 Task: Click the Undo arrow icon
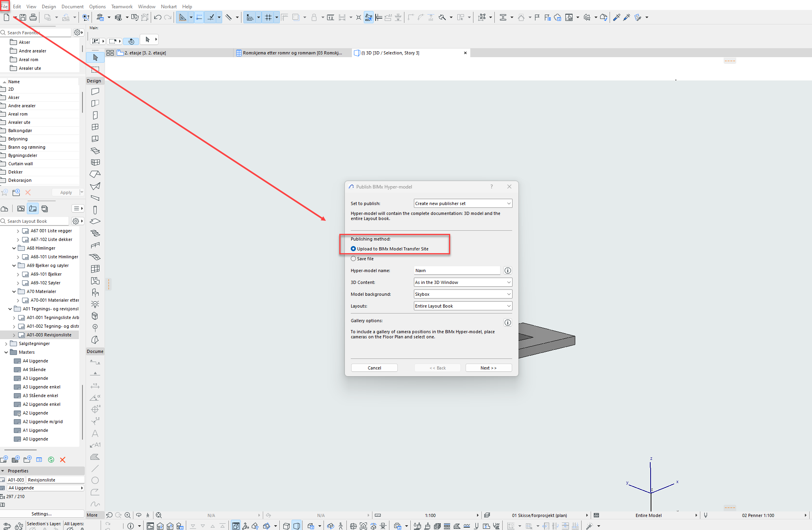click(x=157, y=17)
